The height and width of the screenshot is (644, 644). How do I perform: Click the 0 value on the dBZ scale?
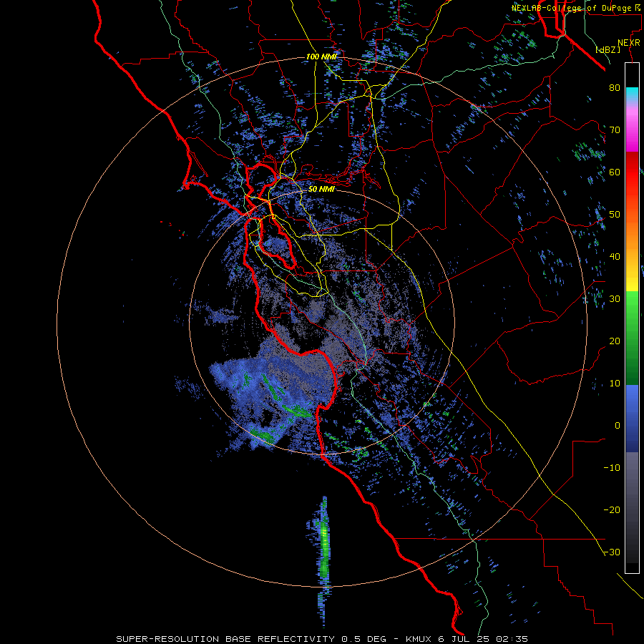click(x=618, y=426)
